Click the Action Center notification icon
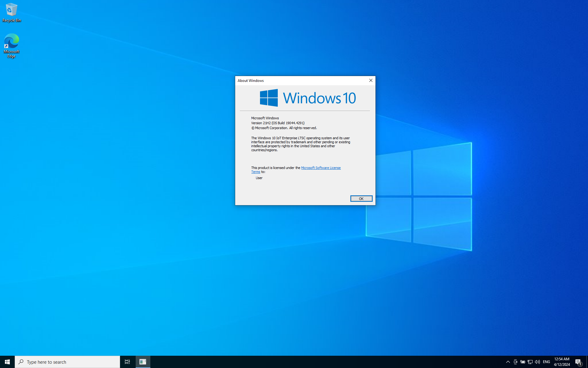This screenshot has height=368, width=588. [578, 362]
